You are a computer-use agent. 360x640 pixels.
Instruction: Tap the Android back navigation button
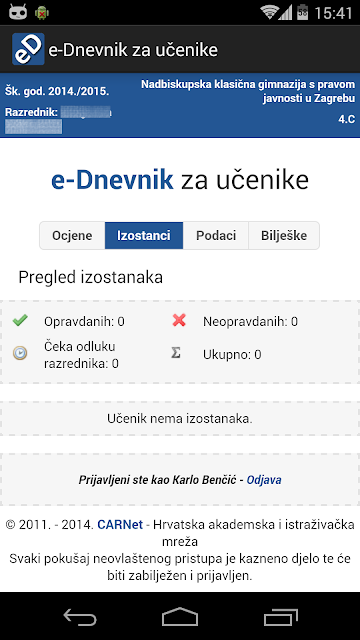(x=80, y=616)
